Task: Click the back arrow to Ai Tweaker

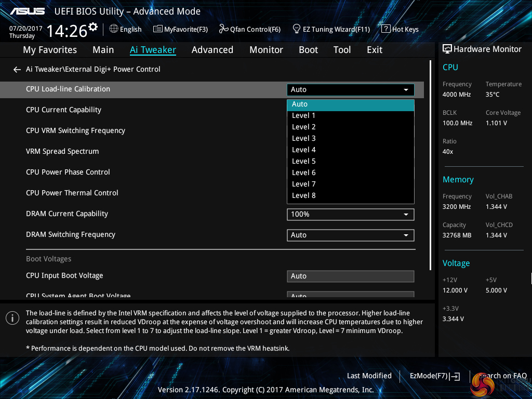Action: click(x=17, y=70)
